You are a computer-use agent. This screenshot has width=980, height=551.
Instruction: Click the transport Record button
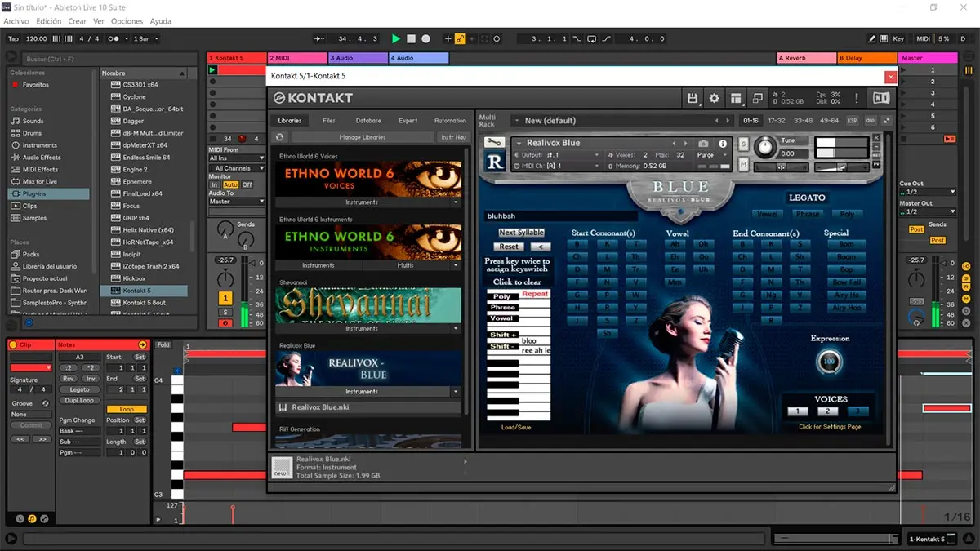point(425,38)
